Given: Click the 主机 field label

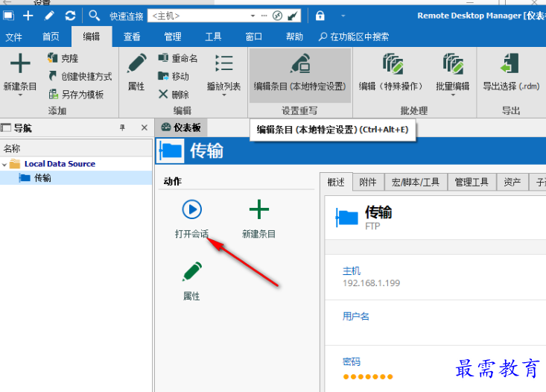Looking at the screenshot, I should pyautogui.click(x=352, y=271).
